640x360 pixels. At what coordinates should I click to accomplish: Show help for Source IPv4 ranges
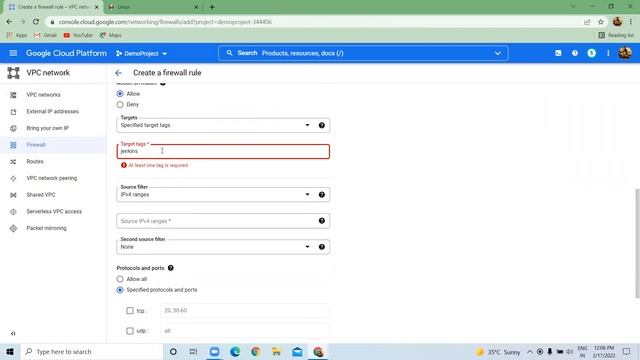point(322,221)
